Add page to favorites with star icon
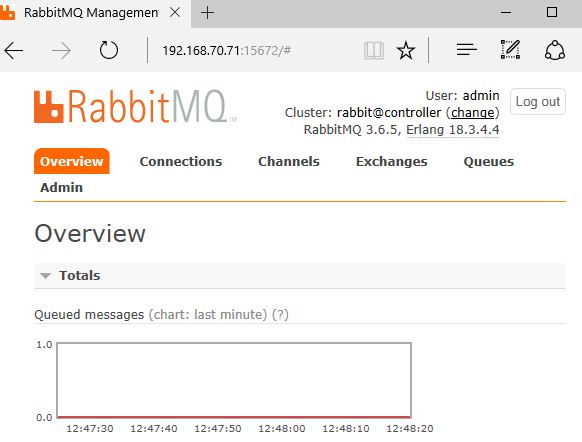The image size is (582, 442). tap(406, 50)
